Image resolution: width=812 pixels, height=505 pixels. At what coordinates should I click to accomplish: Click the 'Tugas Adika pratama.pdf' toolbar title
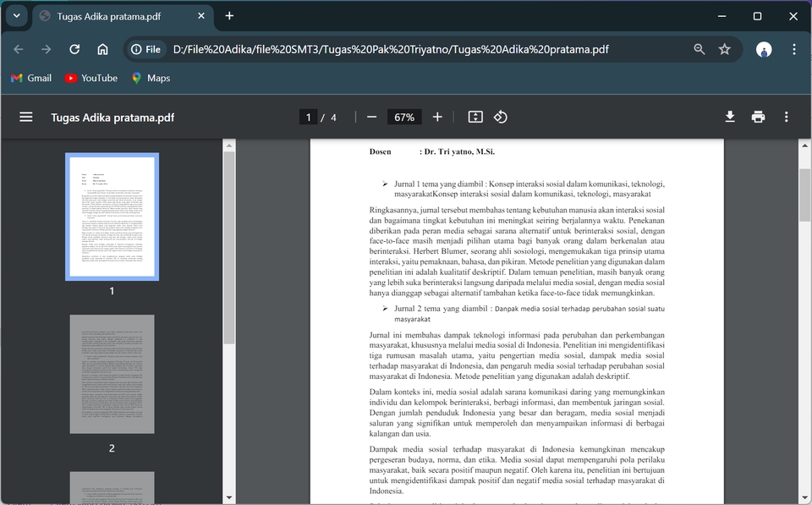pyautogui.click(x=112, y=118)
